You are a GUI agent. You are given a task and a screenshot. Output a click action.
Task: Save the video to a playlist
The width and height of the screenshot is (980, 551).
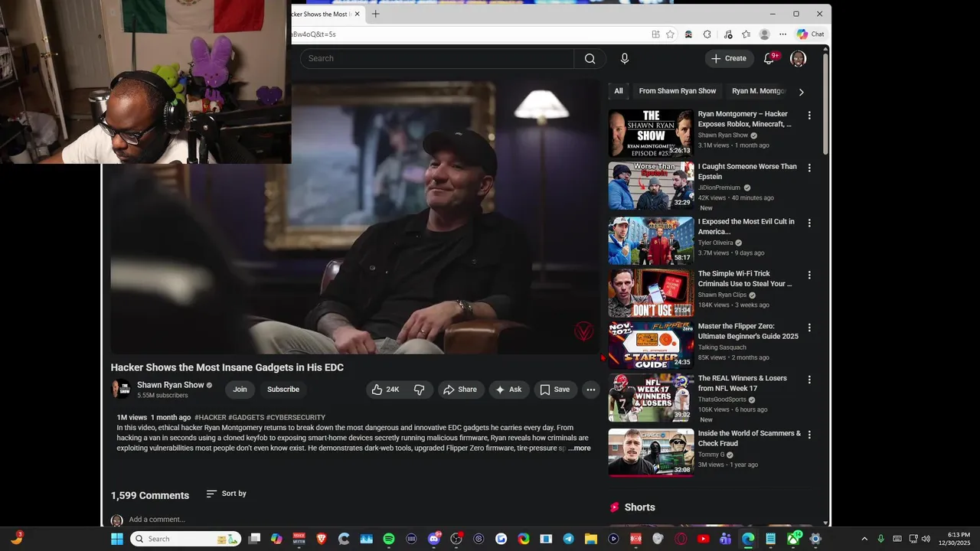tap(555, 390)
